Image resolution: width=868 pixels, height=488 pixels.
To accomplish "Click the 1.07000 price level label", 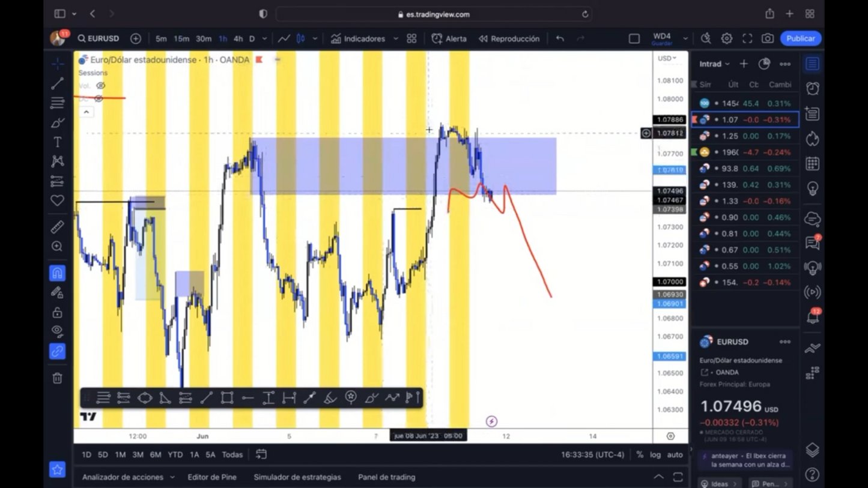I will (669, 282).
